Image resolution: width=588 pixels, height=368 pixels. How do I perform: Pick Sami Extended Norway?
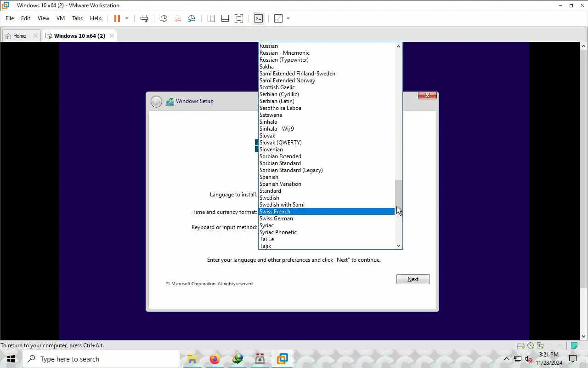pos(326,80)
